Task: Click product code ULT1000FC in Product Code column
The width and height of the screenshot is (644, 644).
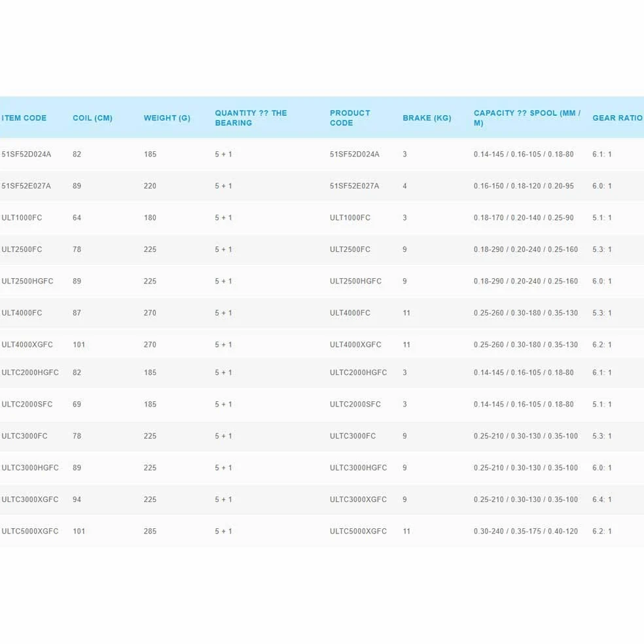Action: click(350, 218)
